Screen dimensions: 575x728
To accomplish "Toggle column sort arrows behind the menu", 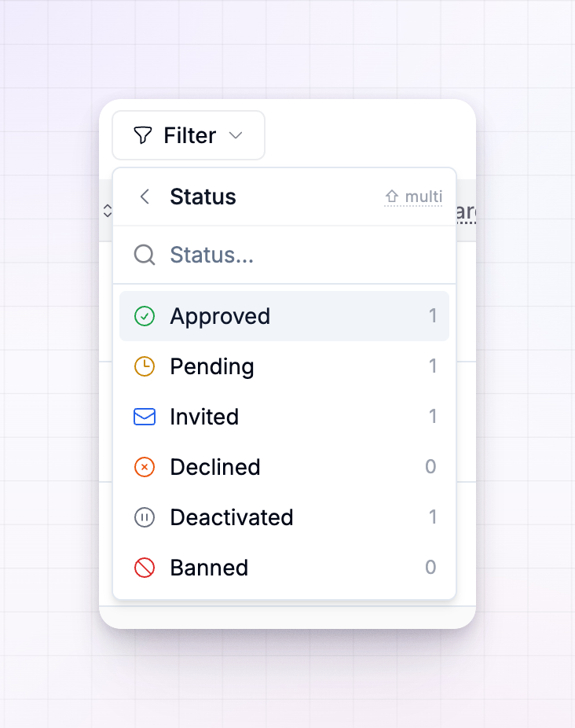I will pyautogui.click(x=108, y=211).
